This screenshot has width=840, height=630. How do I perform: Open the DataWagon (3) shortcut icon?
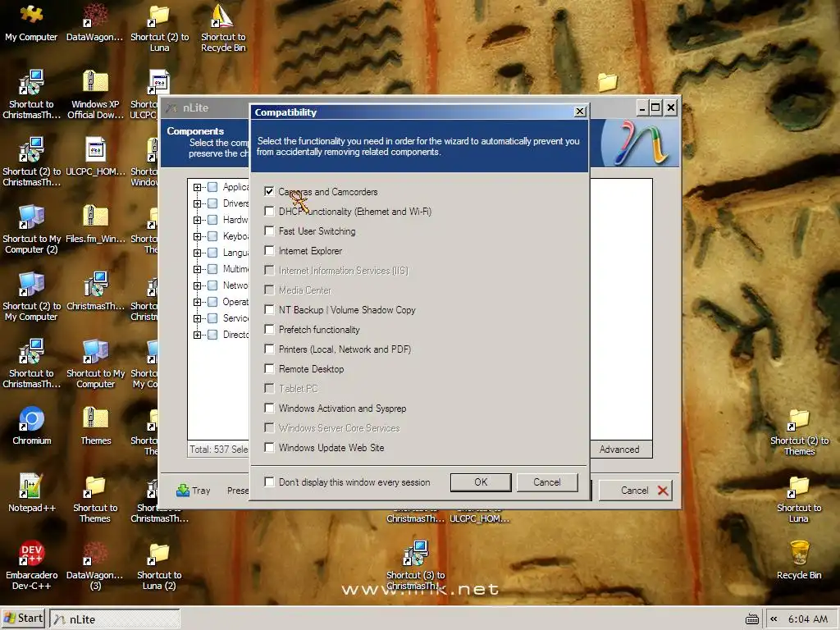tap(95, 566)
